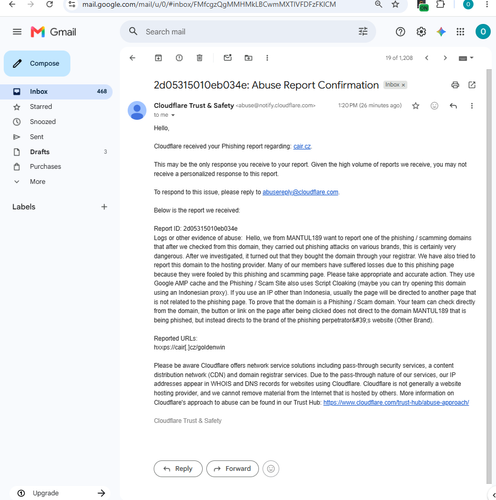This screenshot has height=500, width=496.
Task: Open Chrome three-dot menu
Action: click(487, 4)
